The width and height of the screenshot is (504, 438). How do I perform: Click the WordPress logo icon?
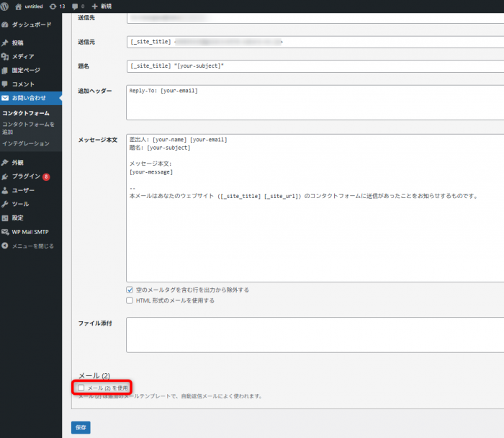pyautogui.click(x=6, y=6)
